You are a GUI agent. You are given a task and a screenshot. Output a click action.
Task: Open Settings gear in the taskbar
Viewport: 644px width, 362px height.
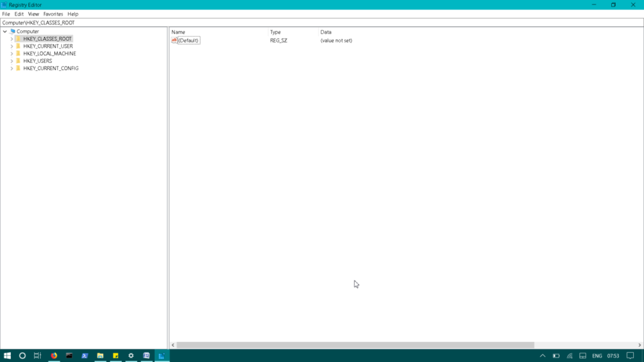tap(131, 356)
